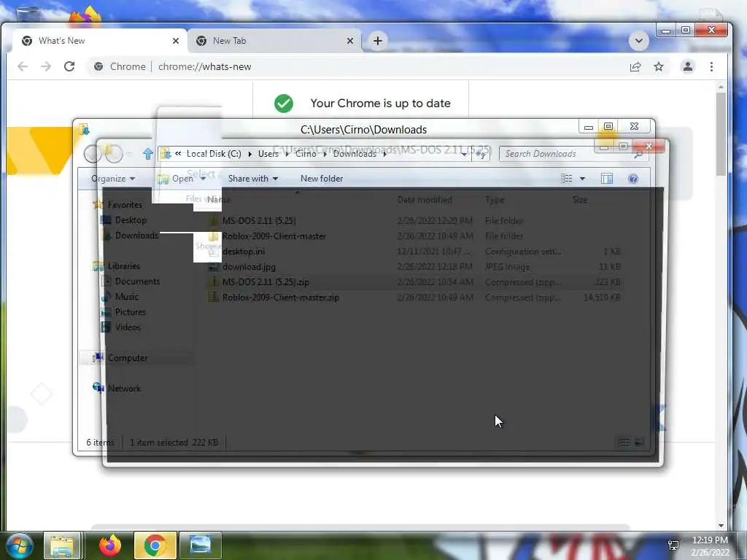The height and width of the screenshot is (560, 747).
Task: Open Videos library
Action: [128, 327]
